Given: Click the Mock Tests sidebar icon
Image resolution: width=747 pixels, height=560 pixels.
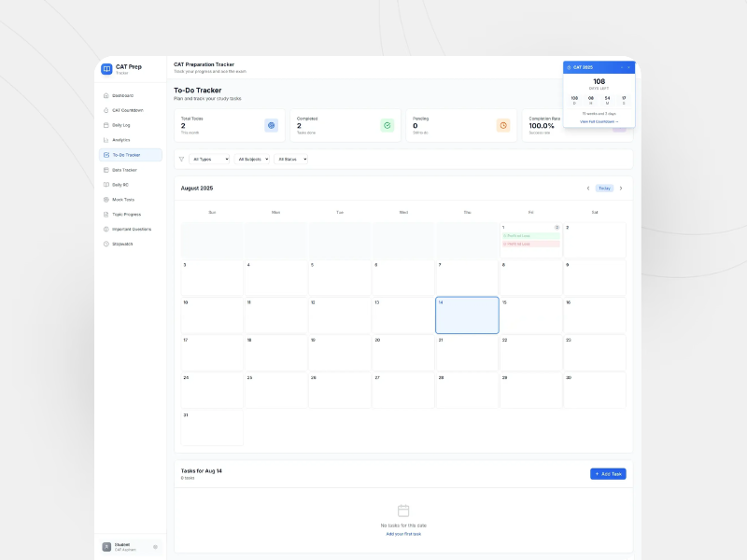Looking at the screenshot, I should [x=106, y=199].
